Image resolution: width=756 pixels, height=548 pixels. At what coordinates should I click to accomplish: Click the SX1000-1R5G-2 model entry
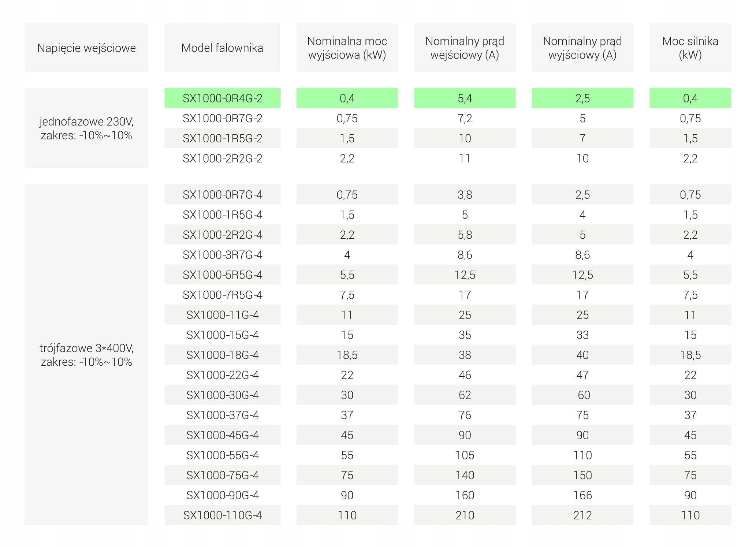(x=222, y=138)
